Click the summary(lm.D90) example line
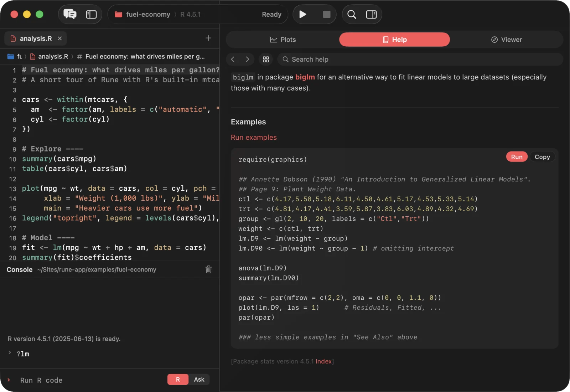Viewport: 570px width, 392px height. pos(269,278)
